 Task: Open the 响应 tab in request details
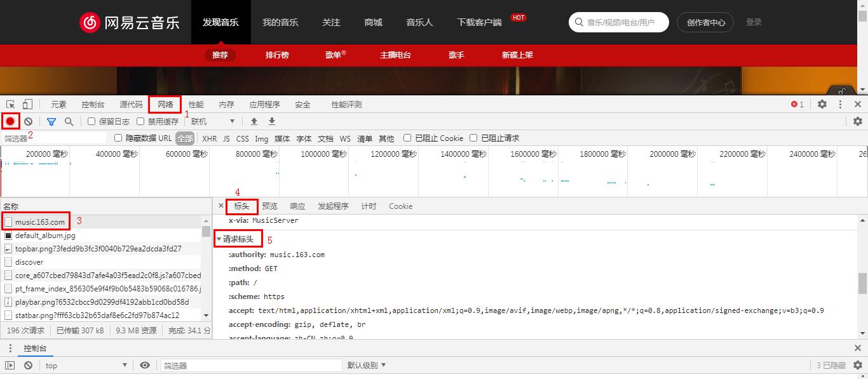[x=297, y=206]
